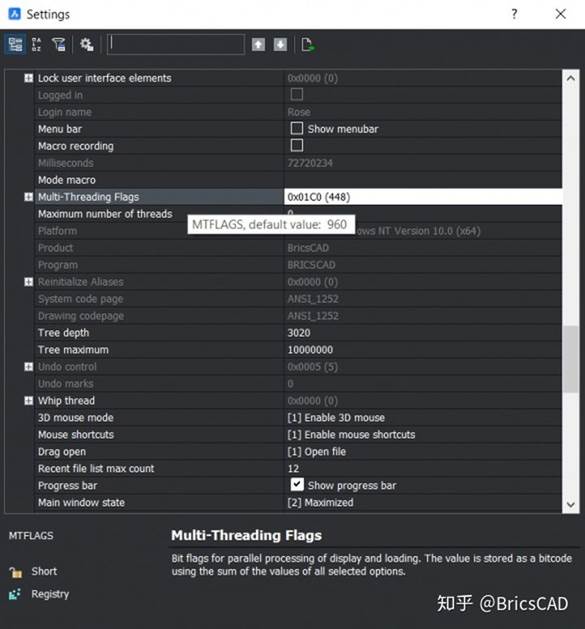Open the settings gears configuration icon
Screen dimensions: 585x629
click(87, 44)
